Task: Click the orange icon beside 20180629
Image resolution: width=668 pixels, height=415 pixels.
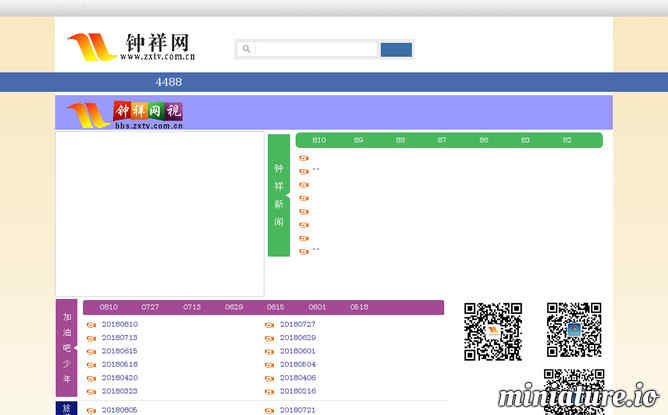Action: pyautogui.click(x=269, y=338)
